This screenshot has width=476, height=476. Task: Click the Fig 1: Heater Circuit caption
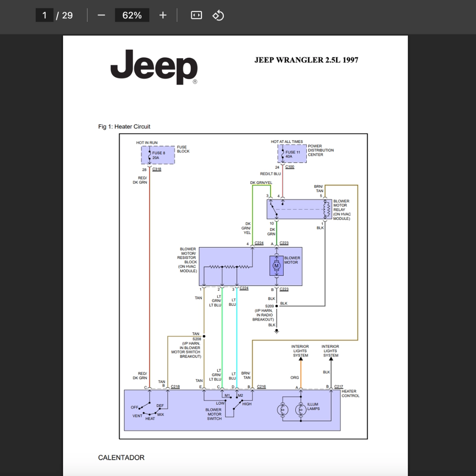[124, 126]
